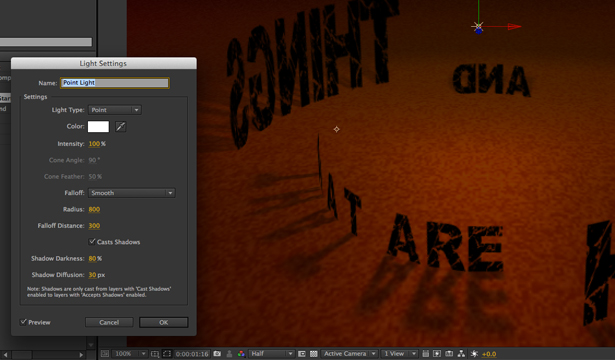
Task: Open the RGB channel display icon
Action: 241,354
